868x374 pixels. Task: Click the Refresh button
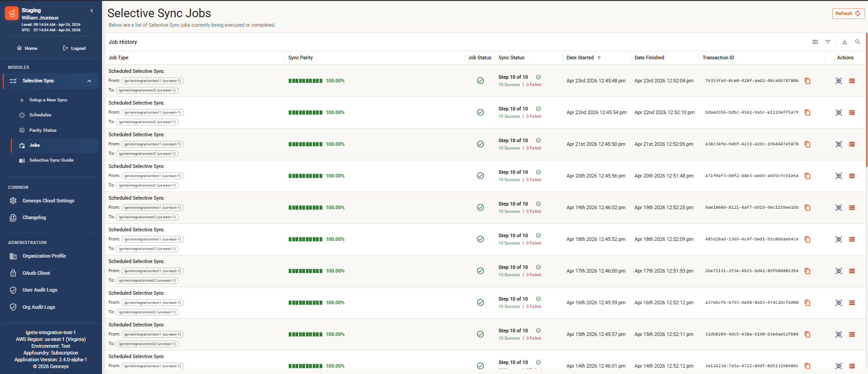(x=848, y=14)
